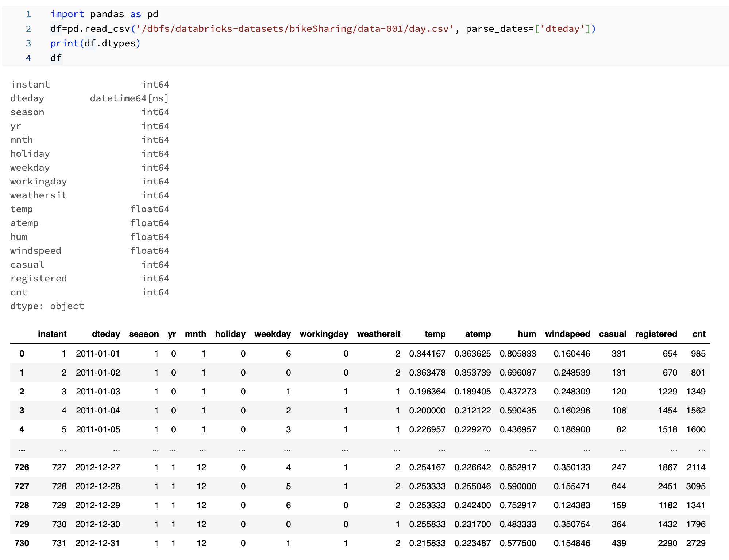Select the registered column header
This screenshot has height=560, width=729.
656,334
